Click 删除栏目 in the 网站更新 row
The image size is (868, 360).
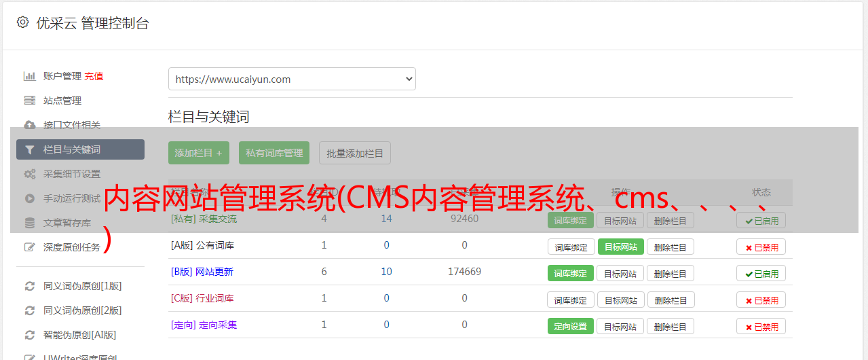[671, 273]
